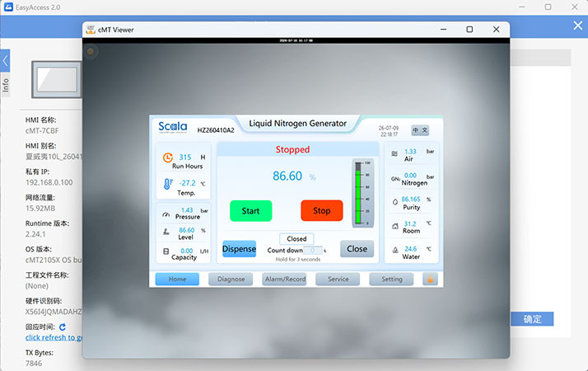
Task: Click the Count down seconds field
Action: click(x=313, y=250)
